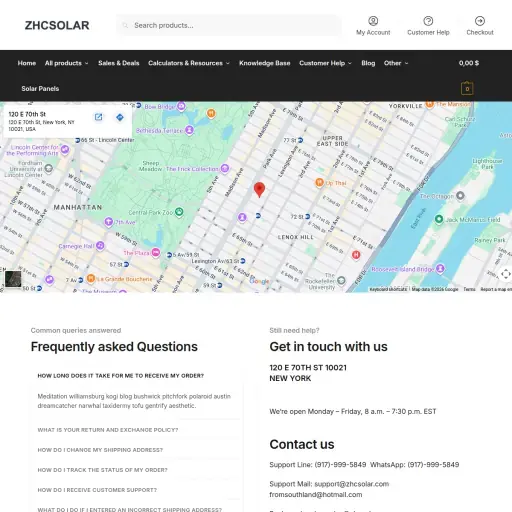Select the red location pin

pyautogui.click(x=259, y=190)
